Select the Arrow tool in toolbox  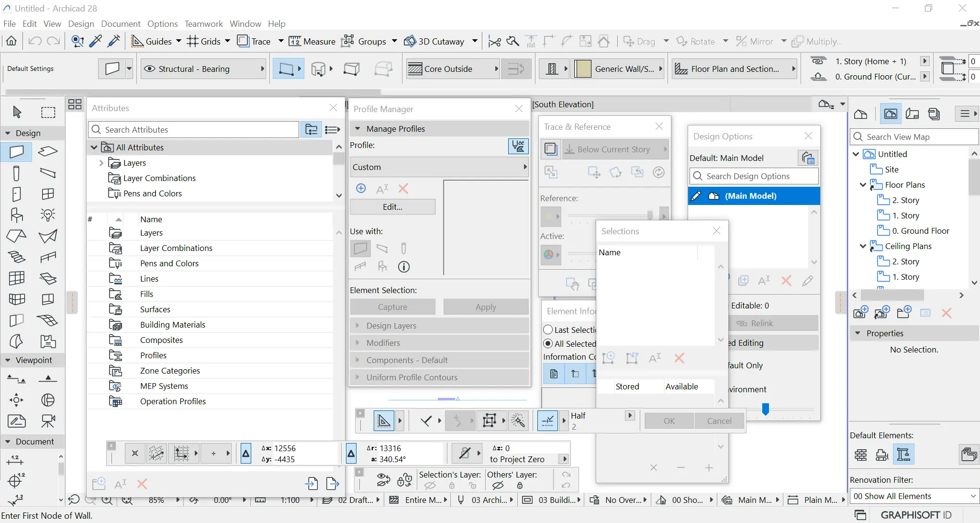(x=17, y=112)
